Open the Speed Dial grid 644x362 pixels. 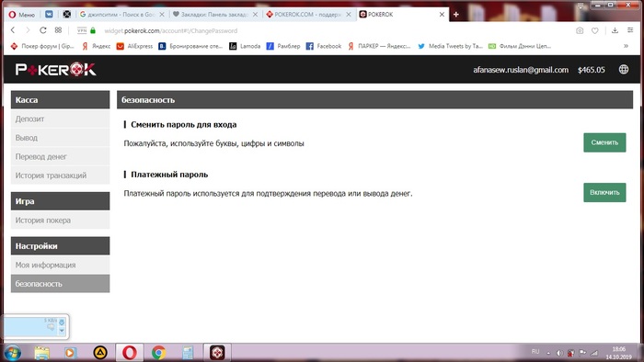[x=58, y=30]
